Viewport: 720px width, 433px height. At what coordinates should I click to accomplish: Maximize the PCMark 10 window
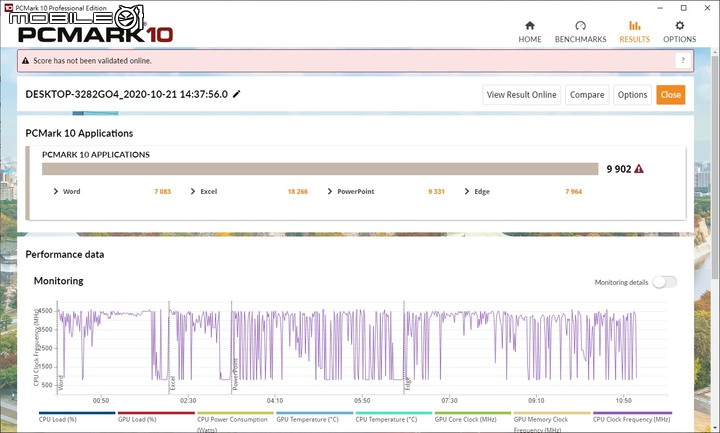pos(683,8)
